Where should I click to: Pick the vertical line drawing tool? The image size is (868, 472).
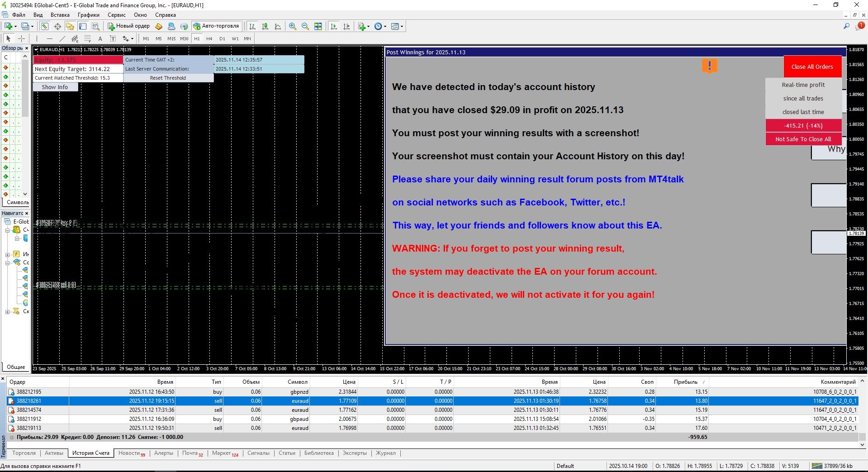(37, 39)
